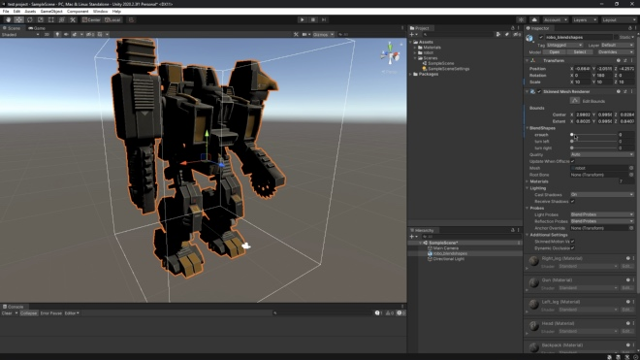Click the Edit Bounds icon button

tap(575, 101)
